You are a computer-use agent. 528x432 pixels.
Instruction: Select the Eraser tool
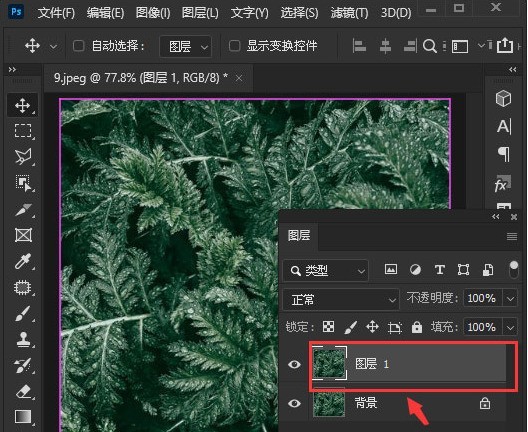[x=23, y=392]
